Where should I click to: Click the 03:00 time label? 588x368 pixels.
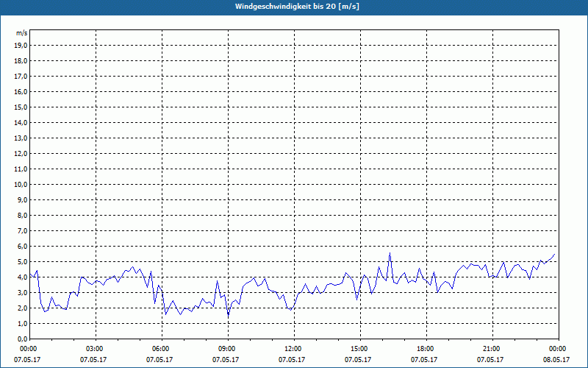pyautogui.click(x=96, y=349)
